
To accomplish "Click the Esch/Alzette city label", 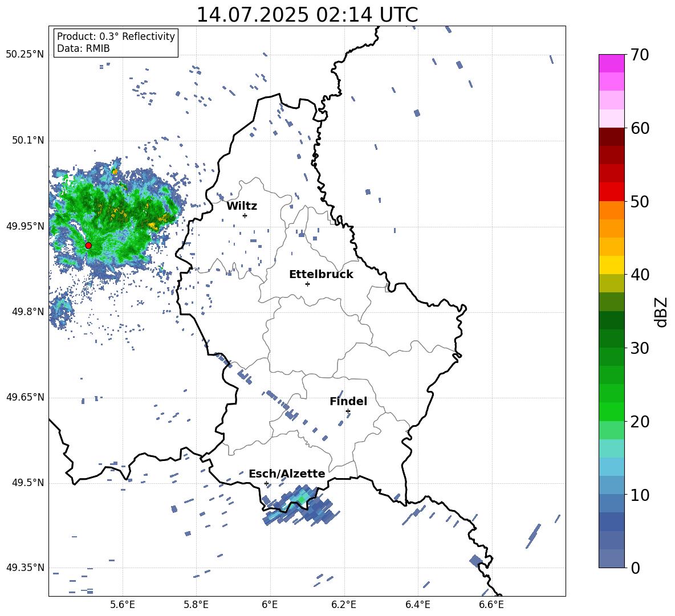I will 287,474.
